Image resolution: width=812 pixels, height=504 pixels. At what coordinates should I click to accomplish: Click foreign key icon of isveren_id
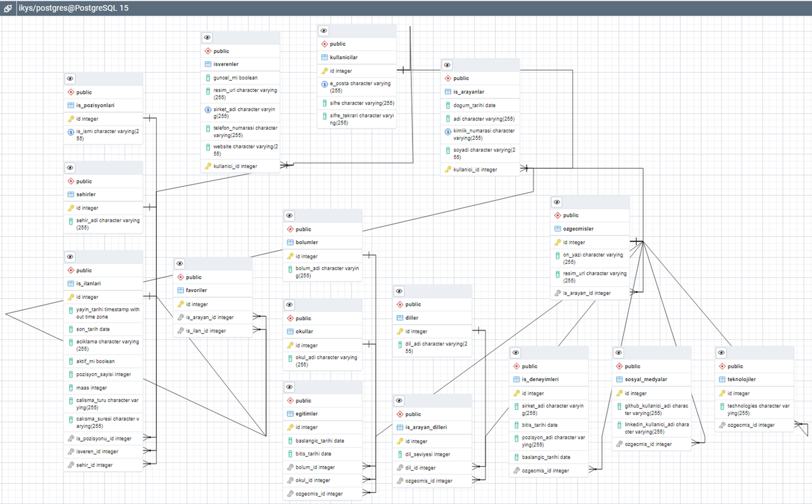coord(71,452)
